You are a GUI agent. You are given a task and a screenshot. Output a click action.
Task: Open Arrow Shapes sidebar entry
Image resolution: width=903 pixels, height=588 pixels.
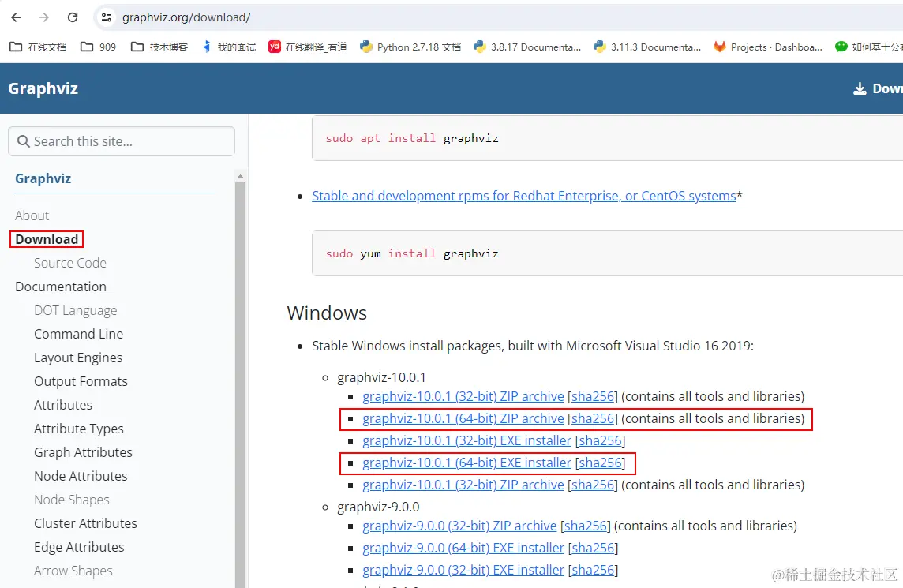[x=73, y=571]
